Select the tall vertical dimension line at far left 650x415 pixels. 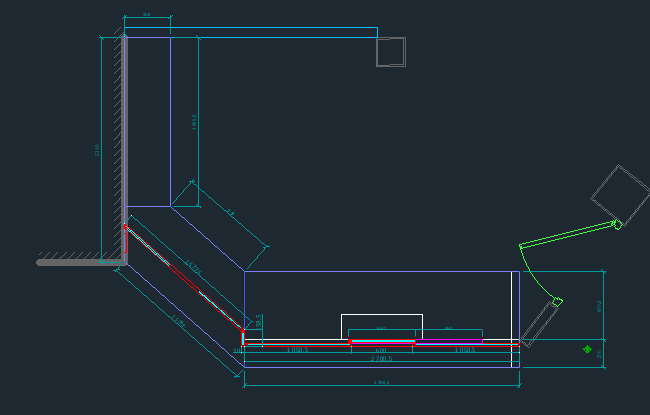(x=102, y=150)
